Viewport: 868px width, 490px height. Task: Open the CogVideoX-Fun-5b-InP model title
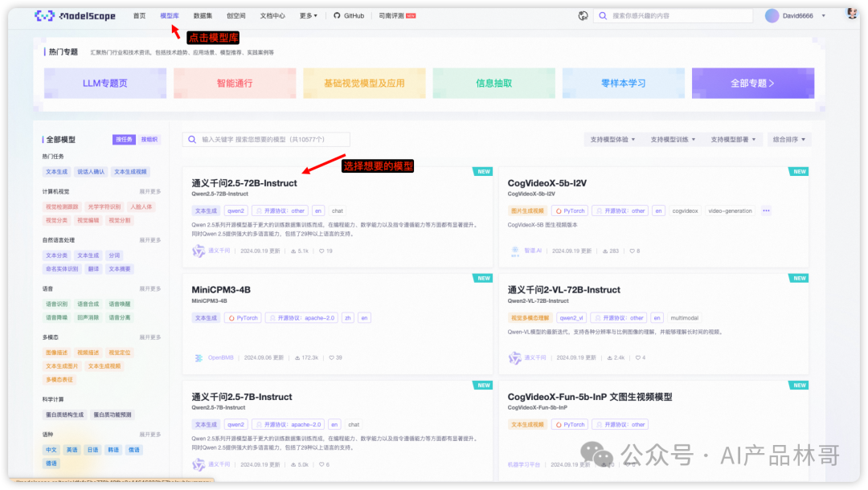(x=590, y=397)
